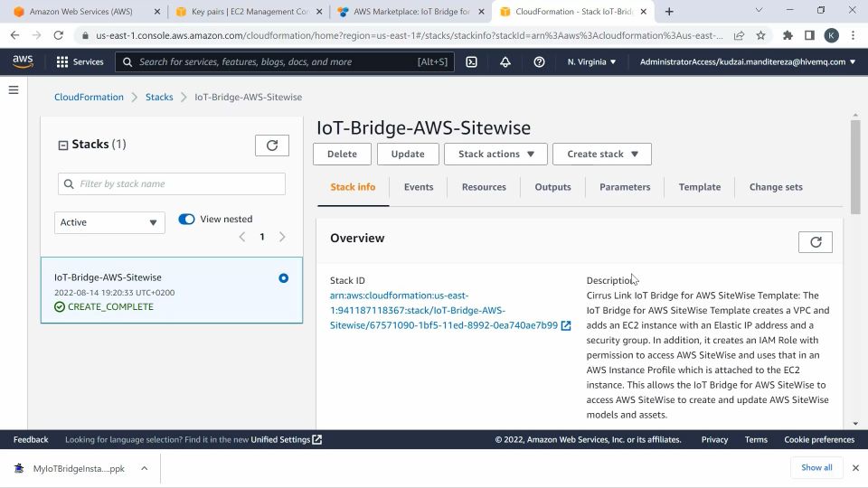Refresh the Overview section
Screen dimensions: 868x488
click(816, 242)
